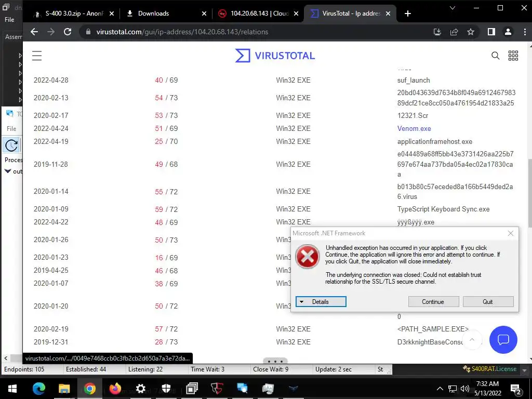Close the 104.20.68.143 tab
This screenshot has height=399, width=532.
[x=296, y=14]
